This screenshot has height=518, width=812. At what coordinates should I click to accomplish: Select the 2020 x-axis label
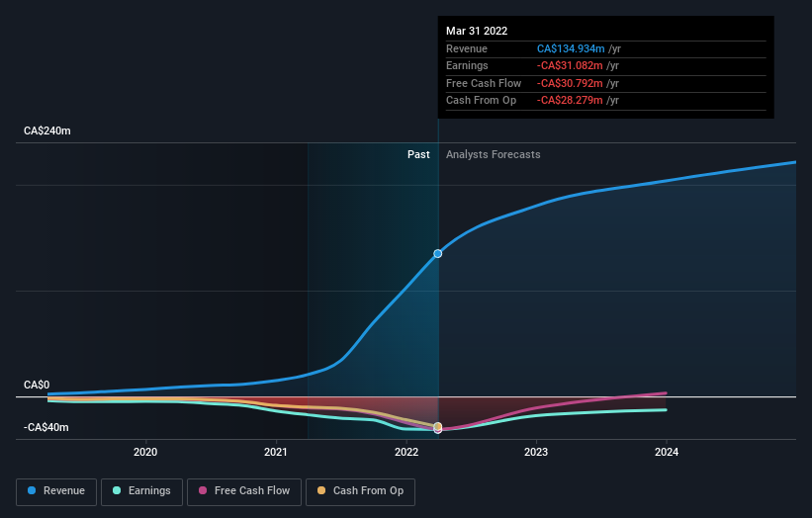[145, 452]
